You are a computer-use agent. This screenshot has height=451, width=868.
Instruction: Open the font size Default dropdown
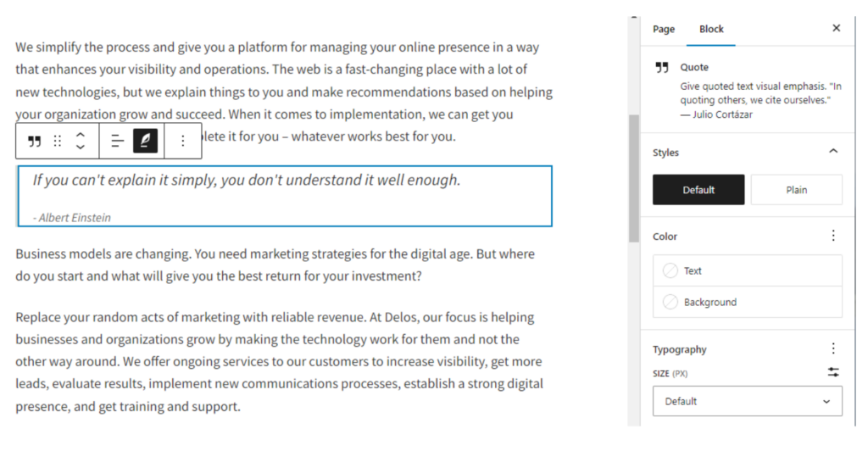click(x=747, y=401)
